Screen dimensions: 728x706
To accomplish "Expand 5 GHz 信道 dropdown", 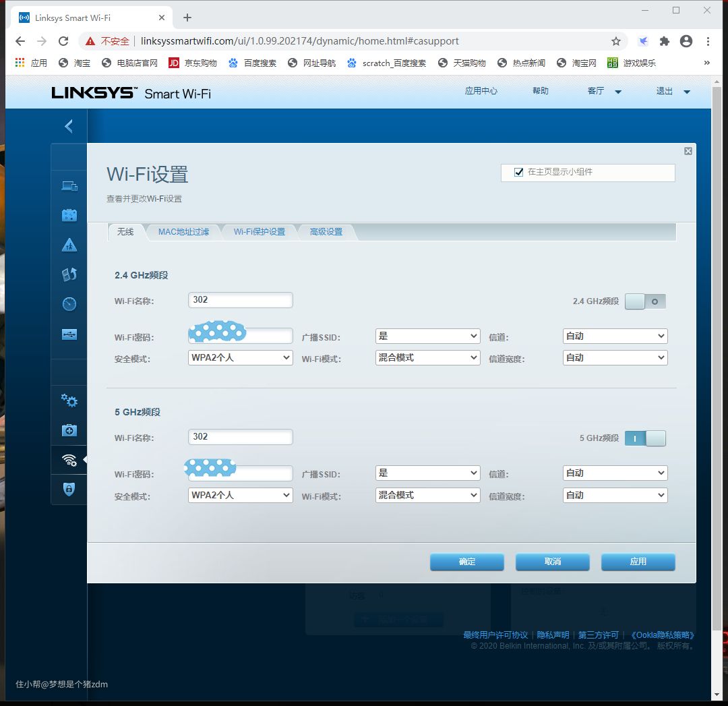I will 615,473.
